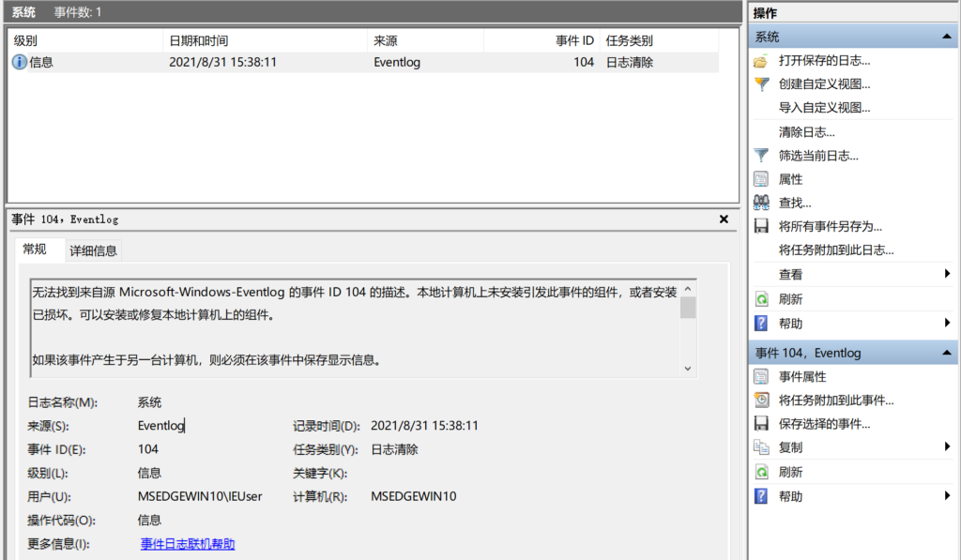Click the 属性 properties icon
The image size is (961, 560).
click(x=760, y=179)
